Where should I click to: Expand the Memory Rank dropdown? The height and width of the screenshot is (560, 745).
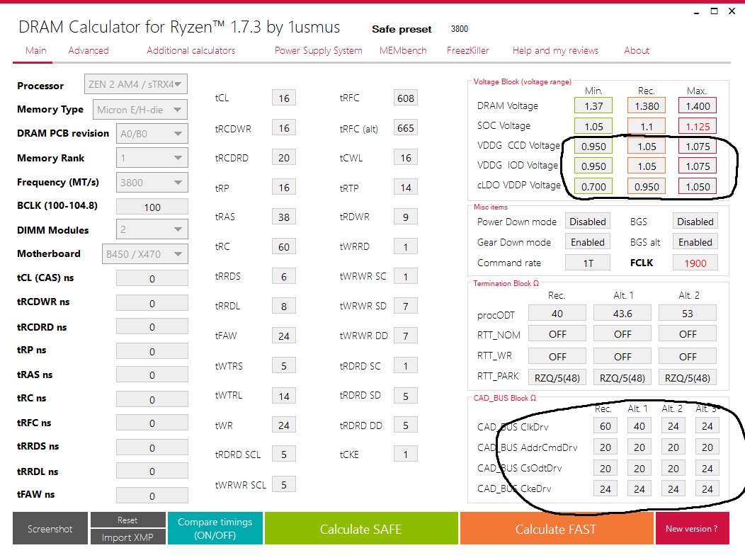[x=152, y=158]
